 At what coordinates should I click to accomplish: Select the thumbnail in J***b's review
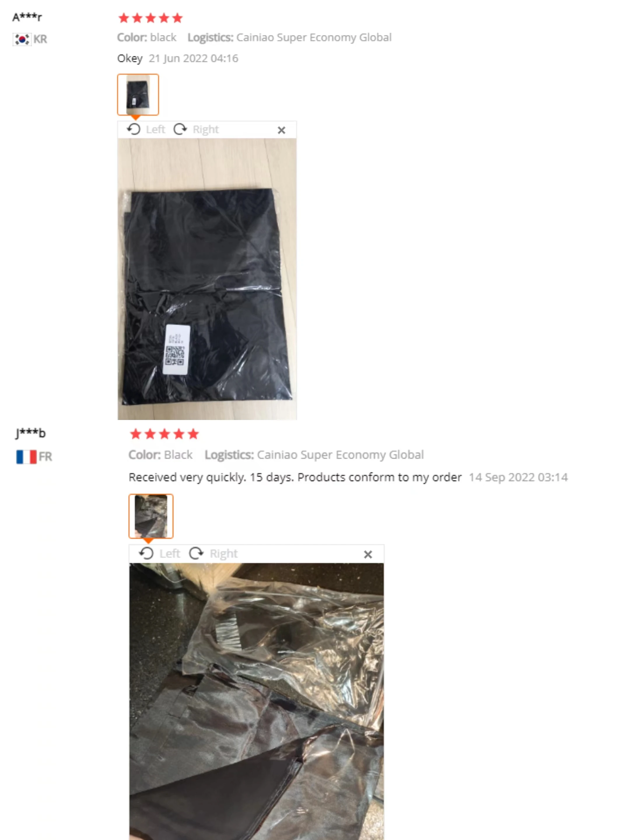[x=151, y=516]
